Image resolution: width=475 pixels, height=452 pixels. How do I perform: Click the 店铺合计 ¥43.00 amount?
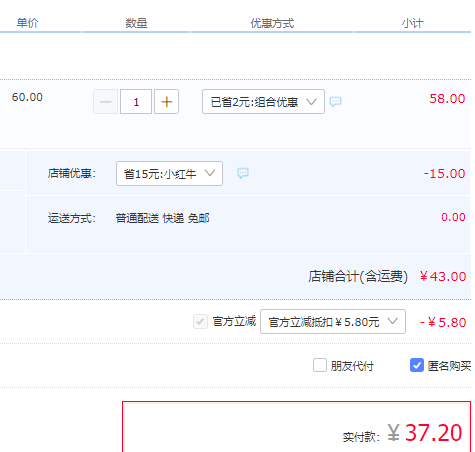443,276
